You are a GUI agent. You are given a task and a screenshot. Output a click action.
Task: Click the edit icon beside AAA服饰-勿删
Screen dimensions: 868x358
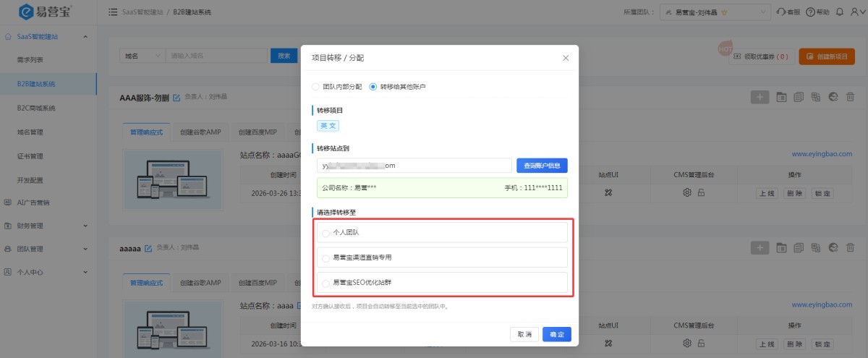point(176,96)
